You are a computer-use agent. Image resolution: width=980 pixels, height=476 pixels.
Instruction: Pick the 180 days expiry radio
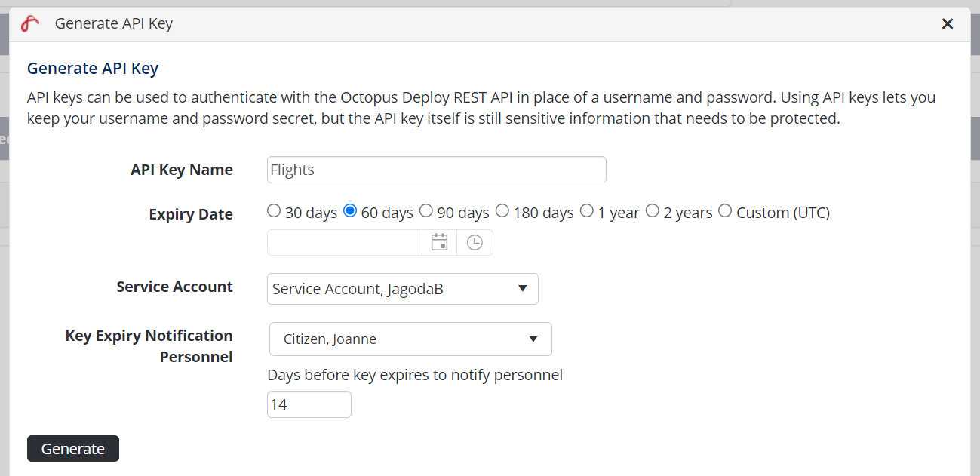(502, 212)
